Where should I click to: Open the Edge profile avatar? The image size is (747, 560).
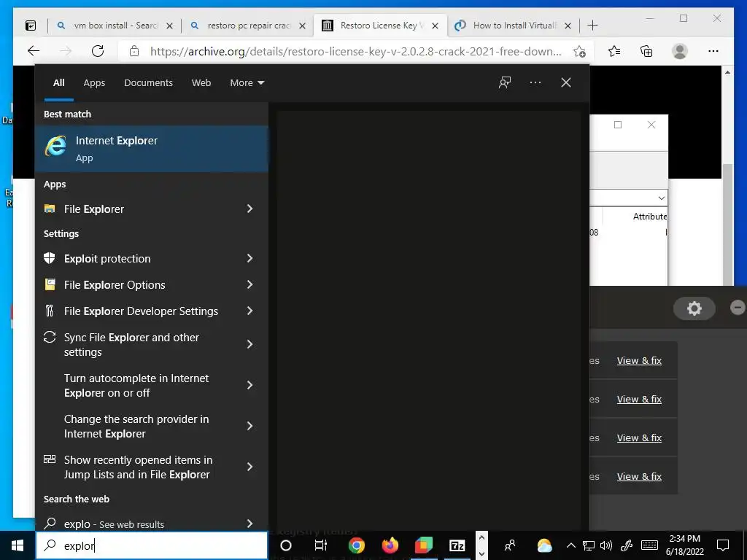[680, 51]
